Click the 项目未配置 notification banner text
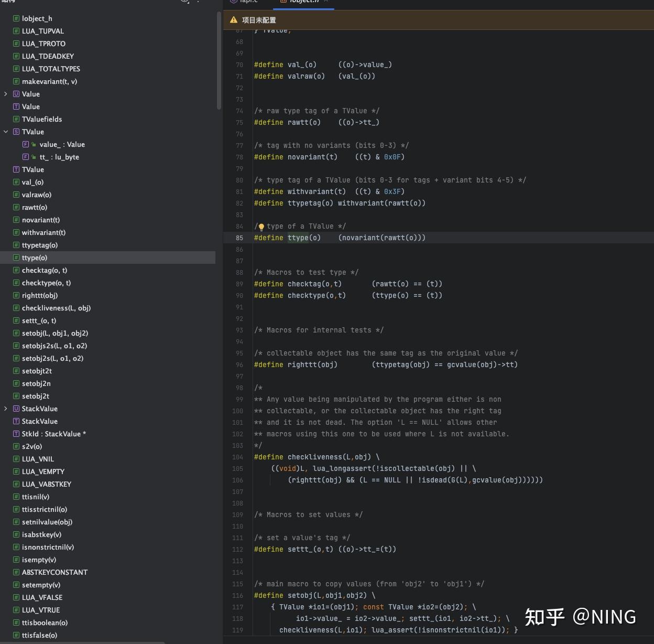 [x=259, y=20]
